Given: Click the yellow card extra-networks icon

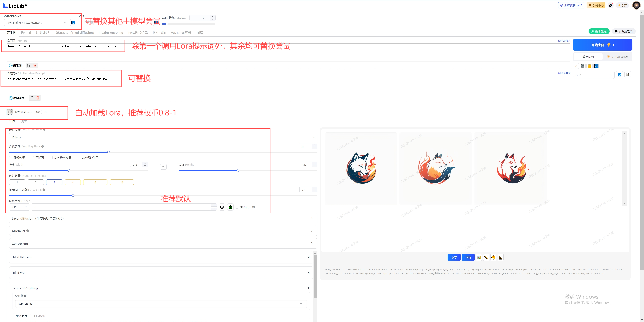Looking at the screenshot, I should (x=589, y=66).
